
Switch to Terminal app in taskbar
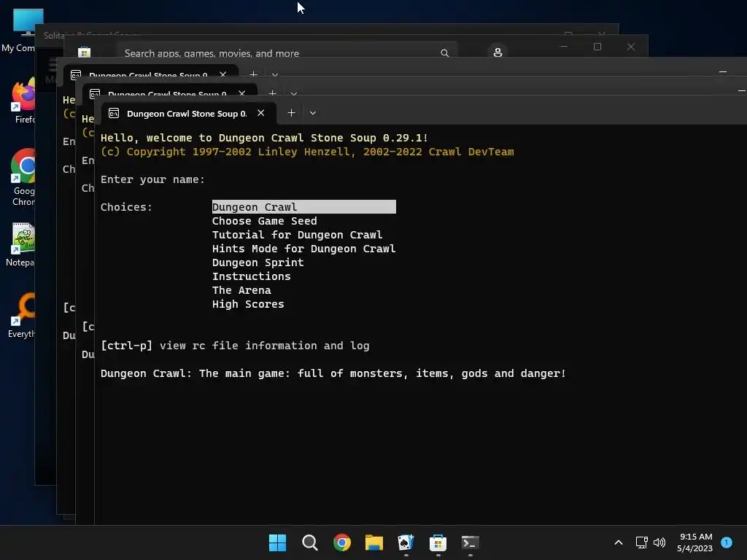coord(471,542)
